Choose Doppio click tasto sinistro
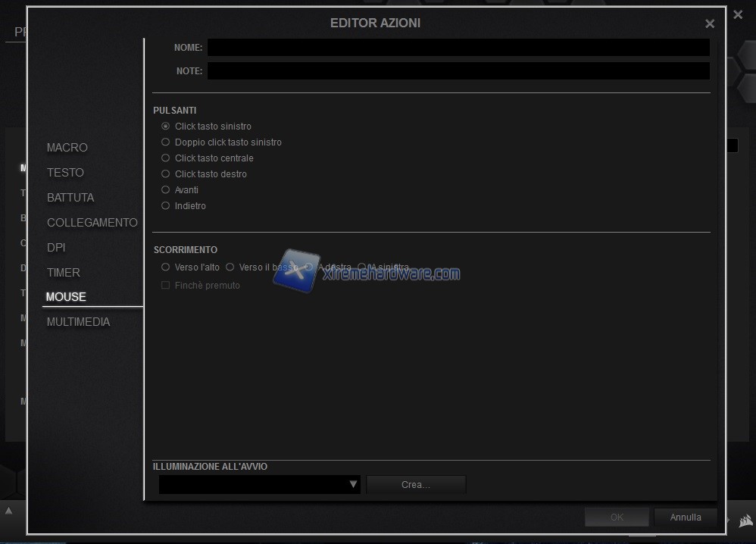The image size is (756, 544). [x=166, y=142]
